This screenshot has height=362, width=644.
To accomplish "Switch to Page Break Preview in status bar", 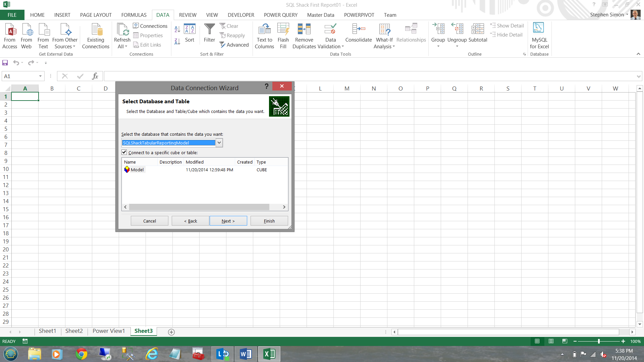I will click(565, 341).
